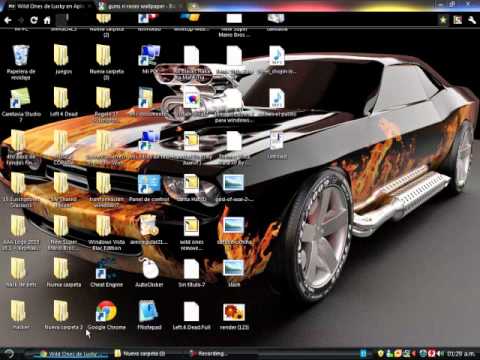This screenshot has width=480, height=360.
Task: Open the god-of-war image file
Action: (x=234, y=188)
